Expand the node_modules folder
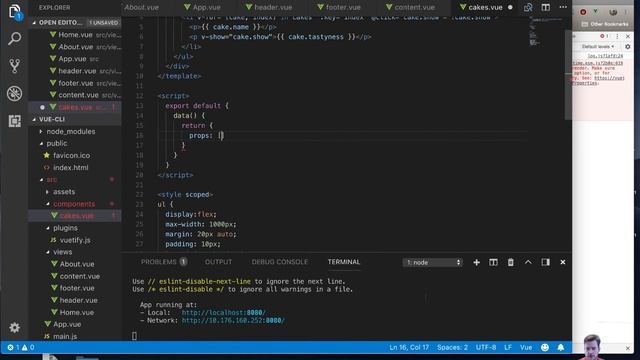This screenshot has height=360, width=640. [71, 131]
